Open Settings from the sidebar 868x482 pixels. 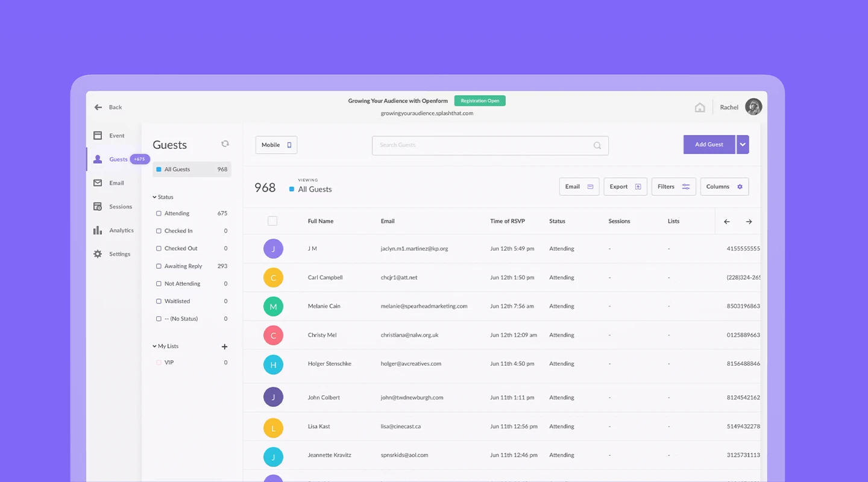[x=120, y=254]
